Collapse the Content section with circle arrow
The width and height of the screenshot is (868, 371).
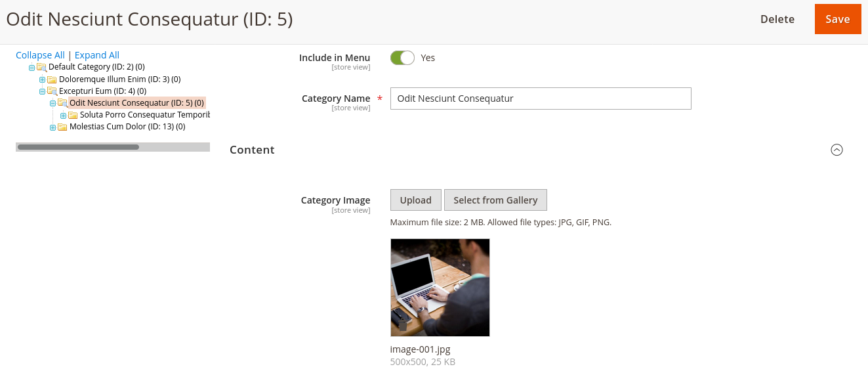pyautogui.click(x=837, y=150)
